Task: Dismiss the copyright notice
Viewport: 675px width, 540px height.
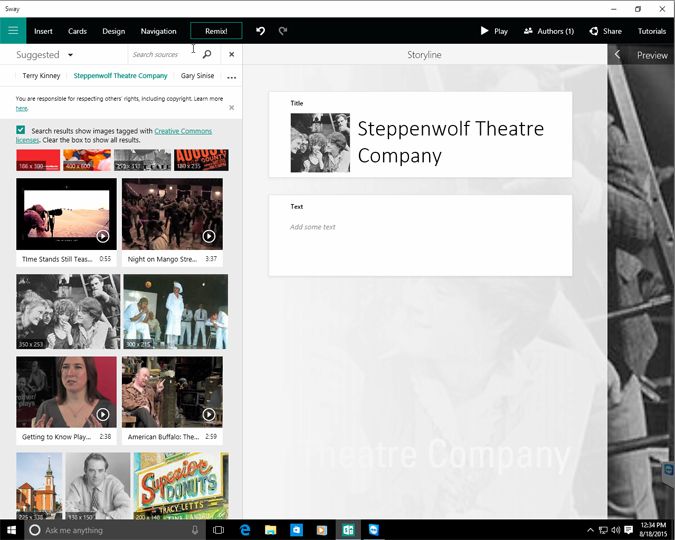Action: click(232, 108)
